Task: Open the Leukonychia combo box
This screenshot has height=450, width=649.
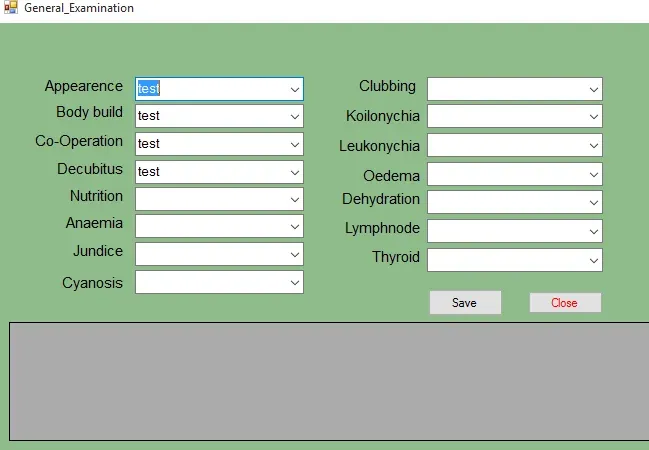Action: (594, 145)
